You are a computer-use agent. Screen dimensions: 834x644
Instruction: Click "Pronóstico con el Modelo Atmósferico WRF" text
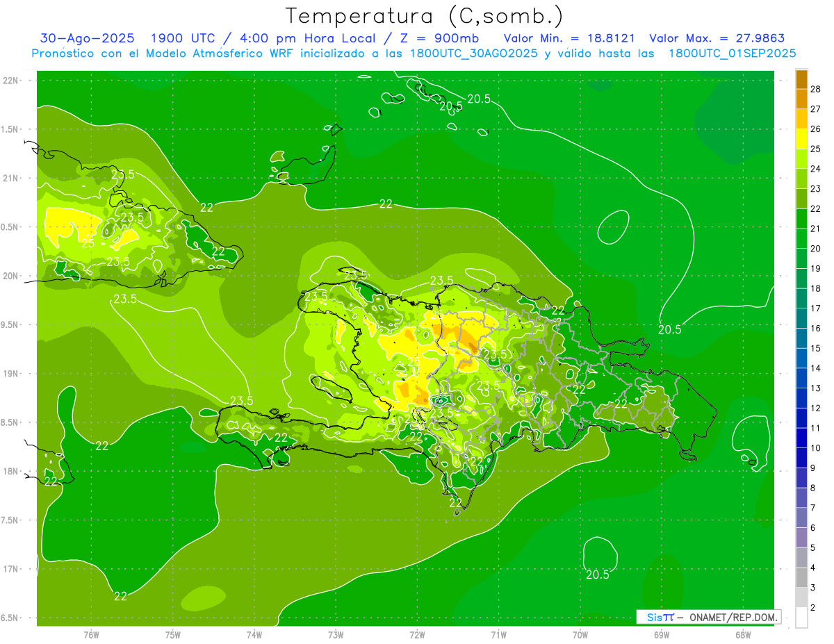[x=163, y=53]
